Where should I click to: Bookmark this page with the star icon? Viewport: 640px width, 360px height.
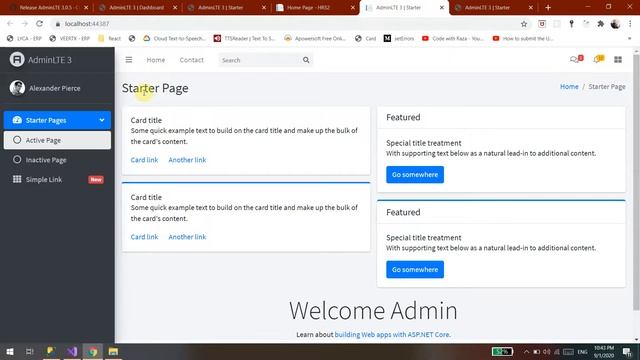[x=524, y=24]
